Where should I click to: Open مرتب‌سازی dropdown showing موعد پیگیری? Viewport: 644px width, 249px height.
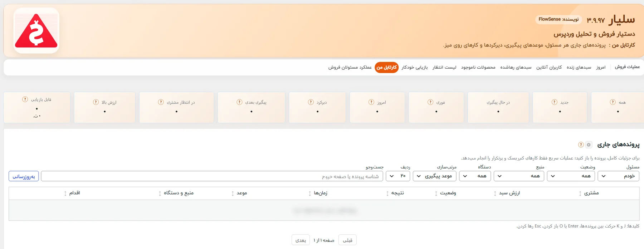pos(435,176)
